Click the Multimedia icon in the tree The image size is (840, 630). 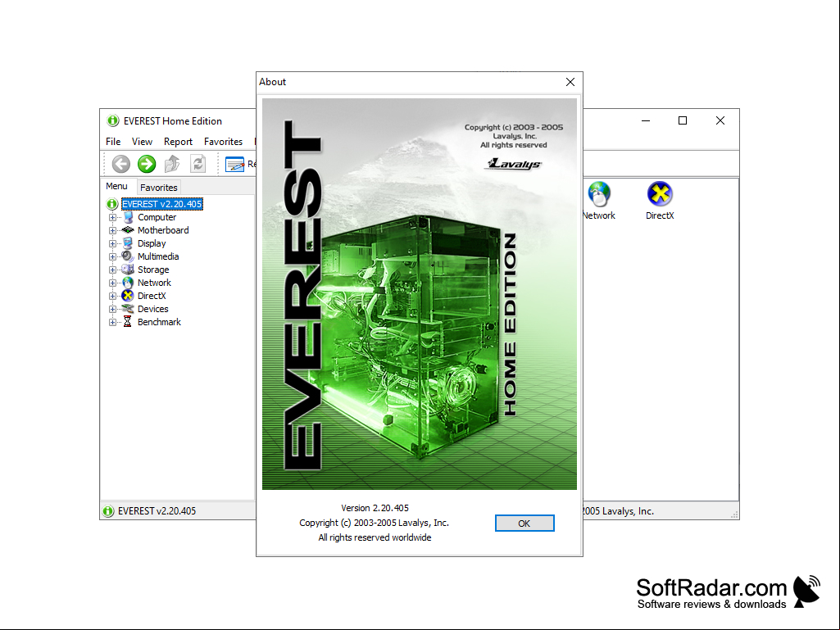click(128, 256)
